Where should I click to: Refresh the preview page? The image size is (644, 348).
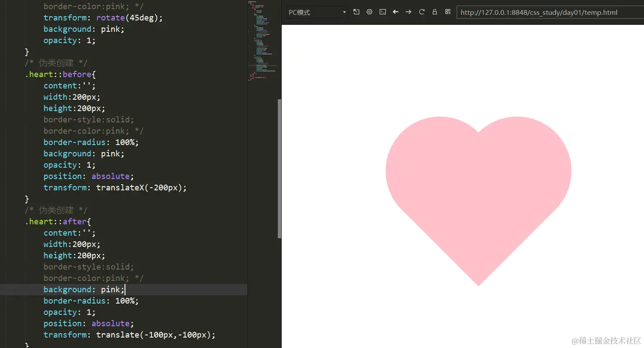point(421,12)
